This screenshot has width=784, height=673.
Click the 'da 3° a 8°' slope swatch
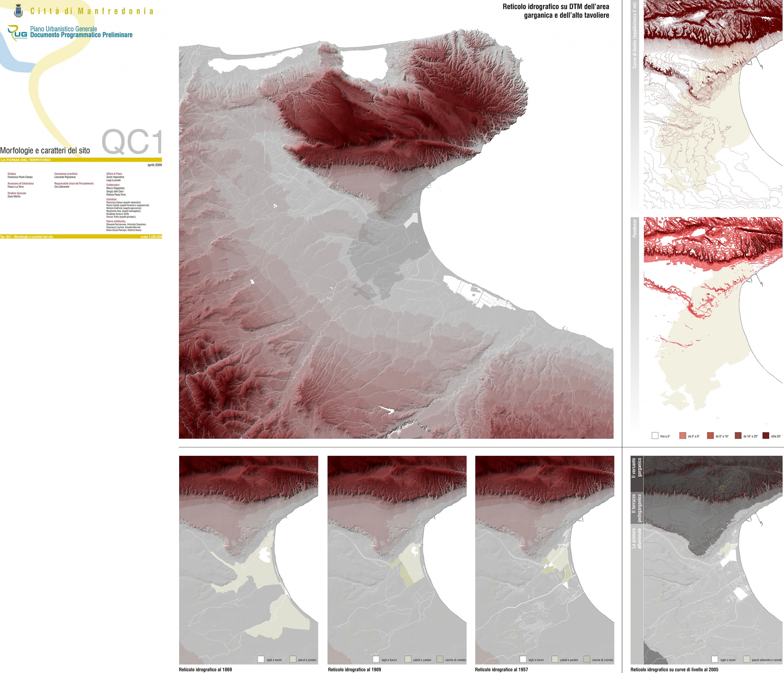point(683,435)
